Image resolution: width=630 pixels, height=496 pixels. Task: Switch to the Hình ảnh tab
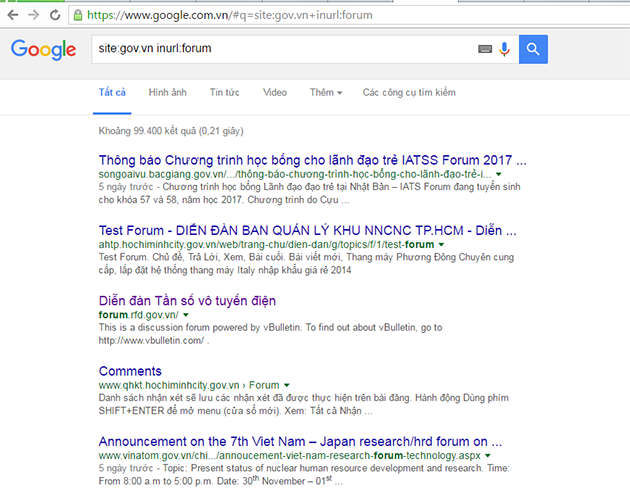pyautogui.click(x=168, y=92)
